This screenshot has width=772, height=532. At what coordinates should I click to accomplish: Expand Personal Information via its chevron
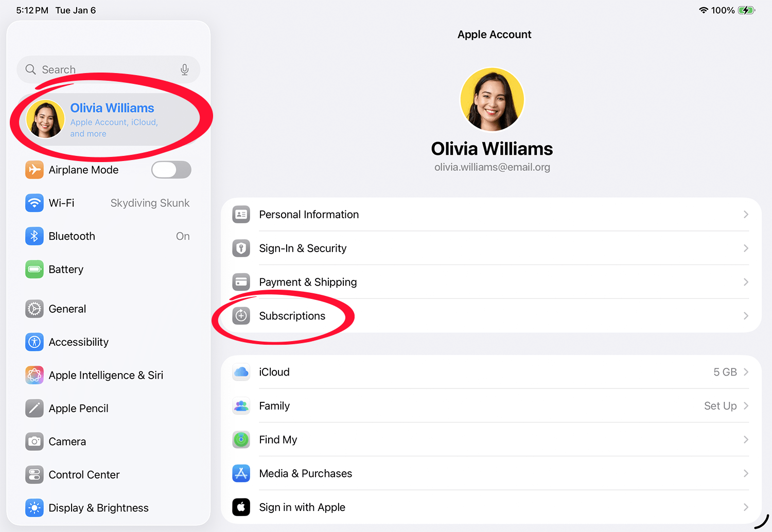(746, 215)
